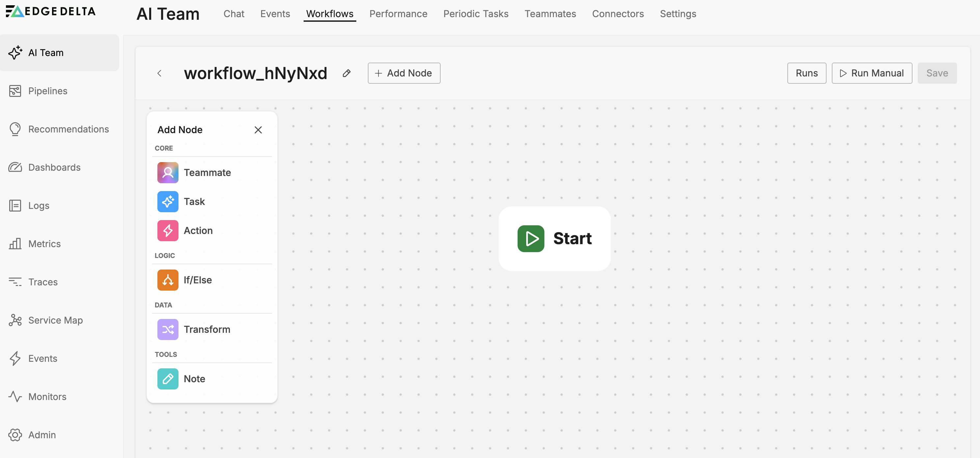This screenshot has width=980, height=458.
Task: Open the Runs list
Action: (x=806, y=73)
